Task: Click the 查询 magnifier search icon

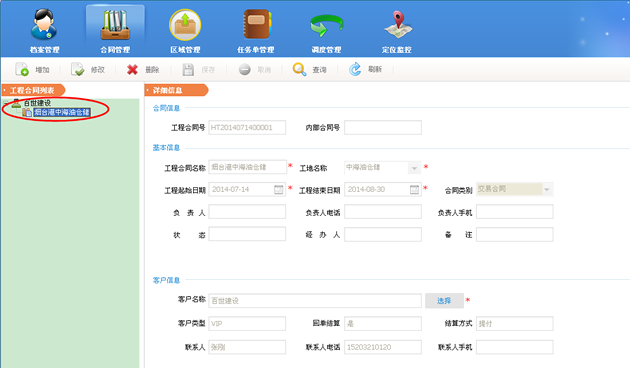Action: tap(299, 70)
